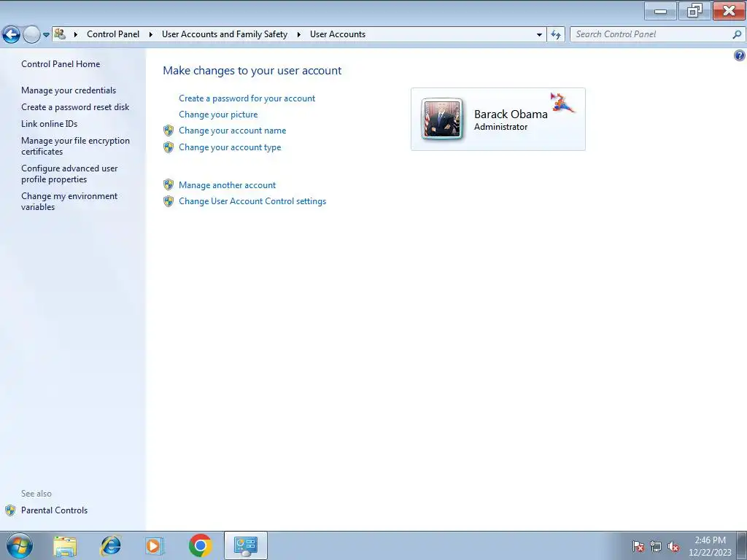
Task: Click the Control Panel taskbar button
Action: pos(246,545)
